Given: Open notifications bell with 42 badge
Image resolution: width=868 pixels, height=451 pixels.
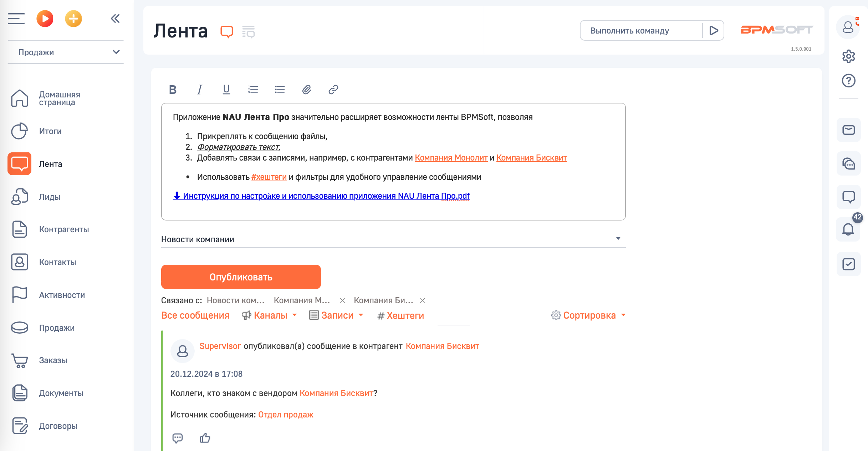Looking at the screenshot, I should (849, 229).
